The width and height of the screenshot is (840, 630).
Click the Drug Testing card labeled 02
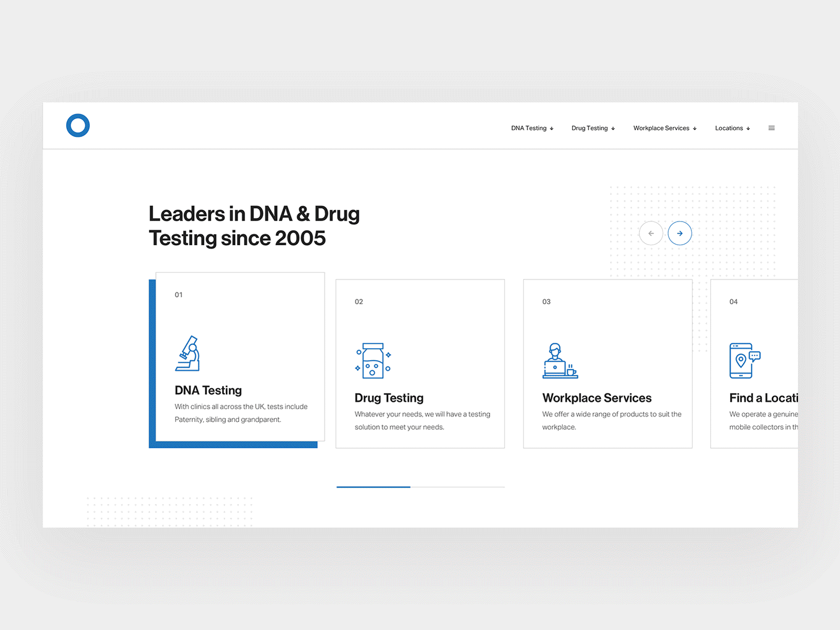(420, 363)
